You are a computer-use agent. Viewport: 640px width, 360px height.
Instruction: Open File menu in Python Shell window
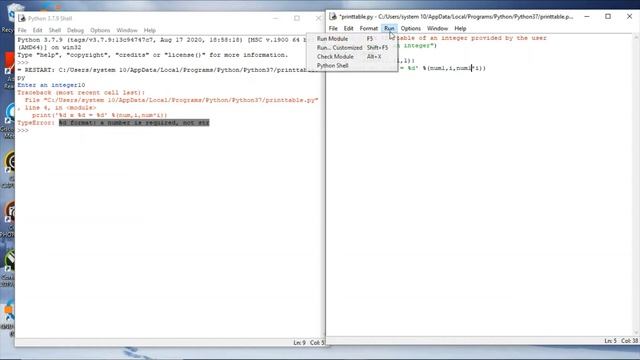coord(22,30)
